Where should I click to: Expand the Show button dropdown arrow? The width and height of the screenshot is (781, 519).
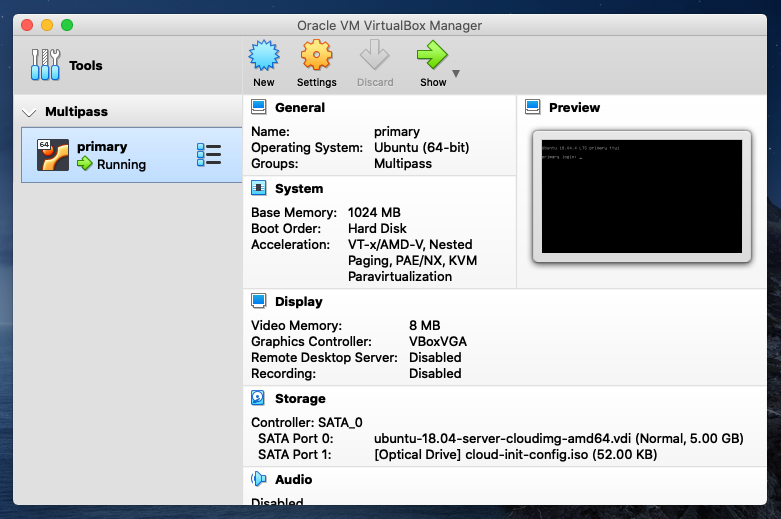pyautogui.click(x=456, y=73)
